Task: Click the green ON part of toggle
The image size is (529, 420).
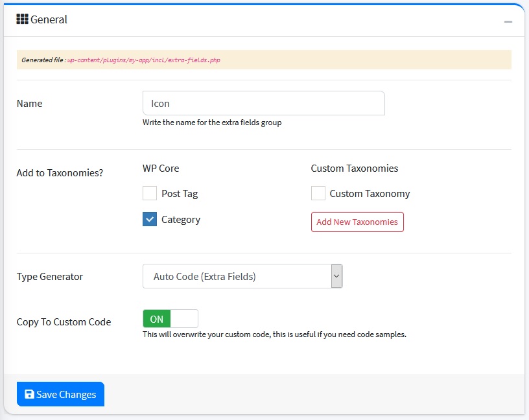Action: [157, 319]
